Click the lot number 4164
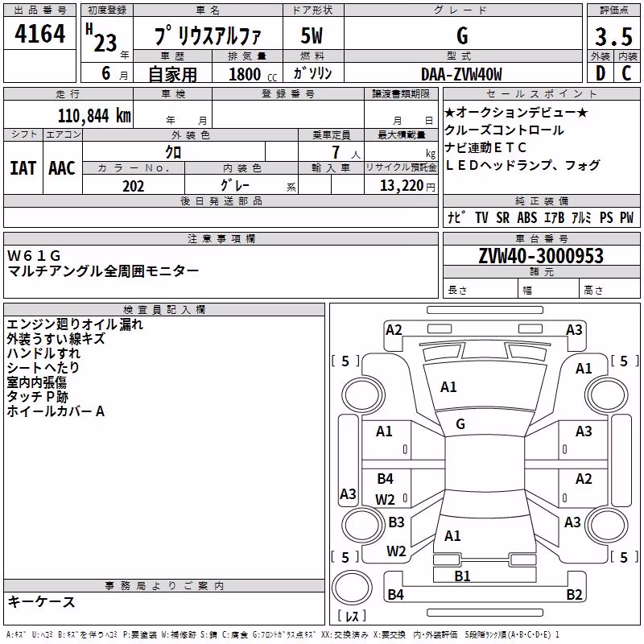644x644 pixels. tap(39, 34)
